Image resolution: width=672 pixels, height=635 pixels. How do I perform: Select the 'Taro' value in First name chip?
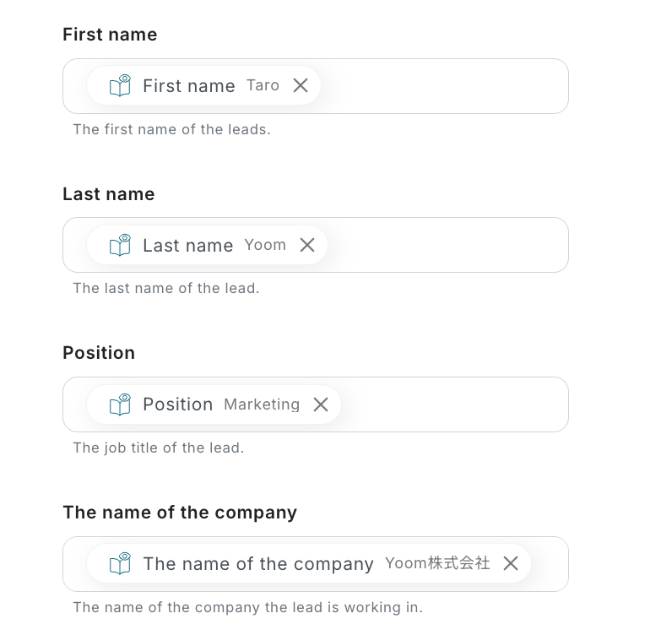263,85
